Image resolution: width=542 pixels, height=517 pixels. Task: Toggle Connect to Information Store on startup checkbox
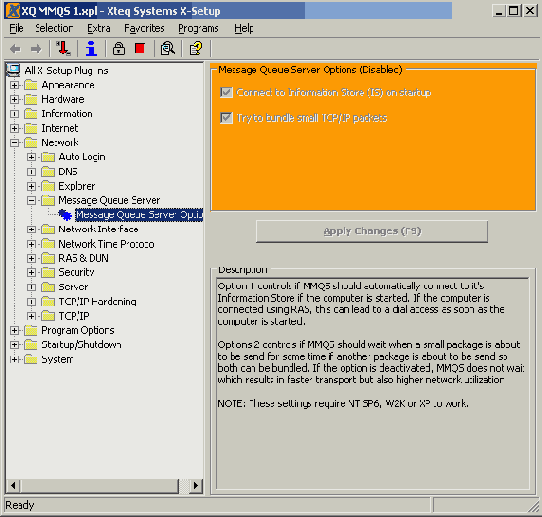tap(226, 92)
